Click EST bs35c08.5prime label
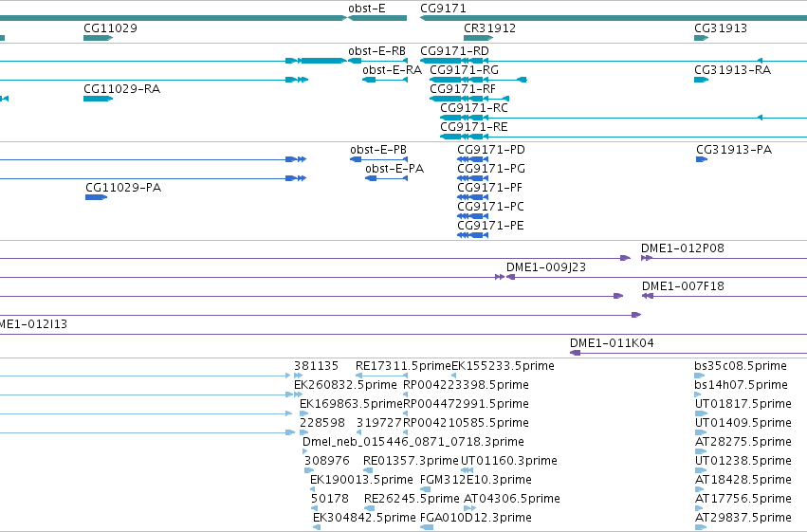 [x=740, y=366]
